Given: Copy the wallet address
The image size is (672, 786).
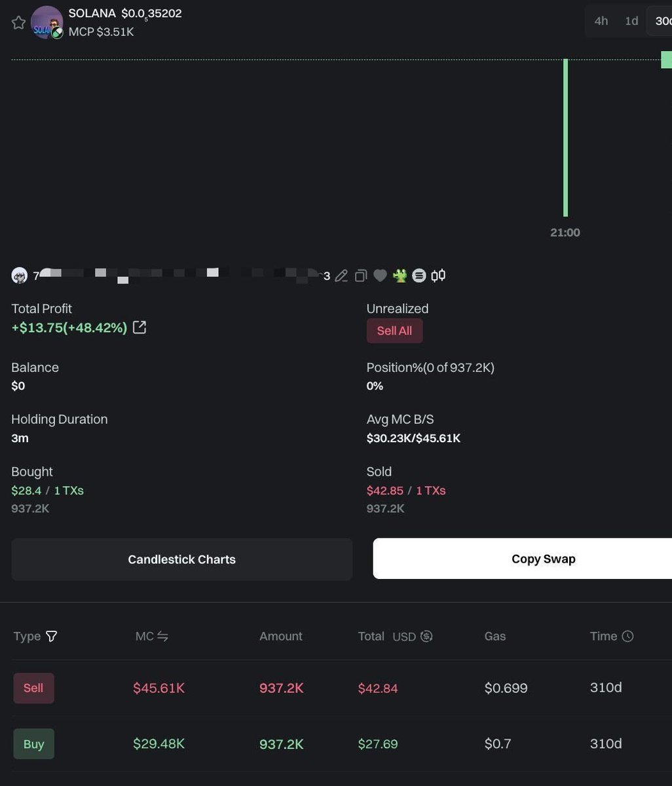Looking at the screenshot, I should click(x=361, y=276).
